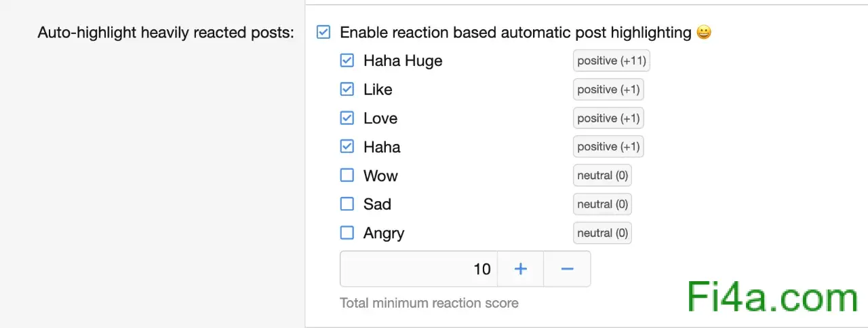Click the positive (+1) badge beside Love
This screenshot has height=328, width=868.
coord(608,118)
